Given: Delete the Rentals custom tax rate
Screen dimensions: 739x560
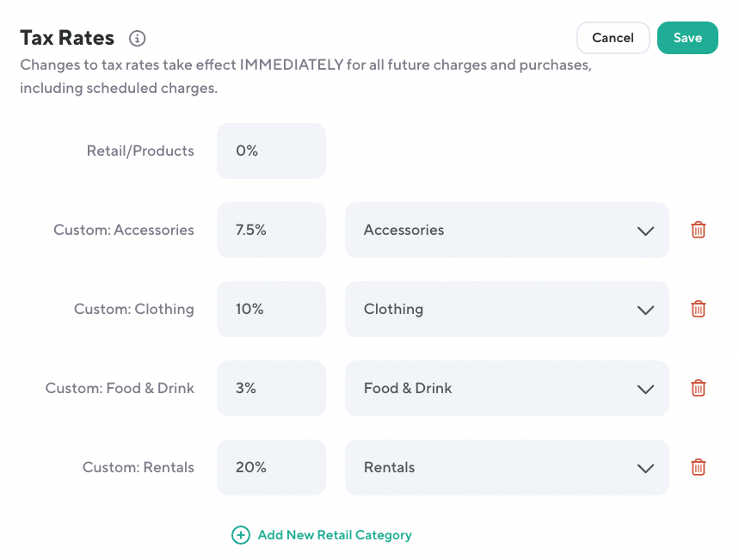Looking at the screenshot, I should pyautogui.click(x=699, y=467).
